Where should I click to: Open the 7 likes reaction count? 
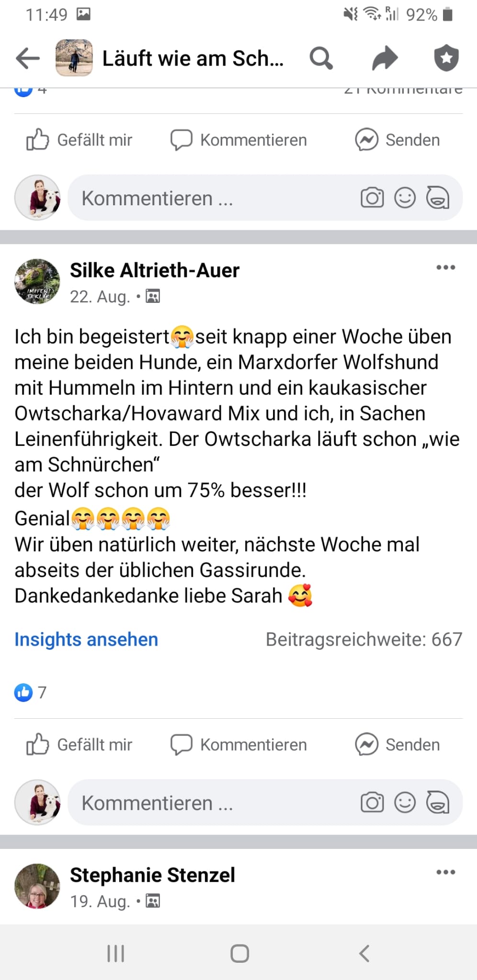pos(31,692)
